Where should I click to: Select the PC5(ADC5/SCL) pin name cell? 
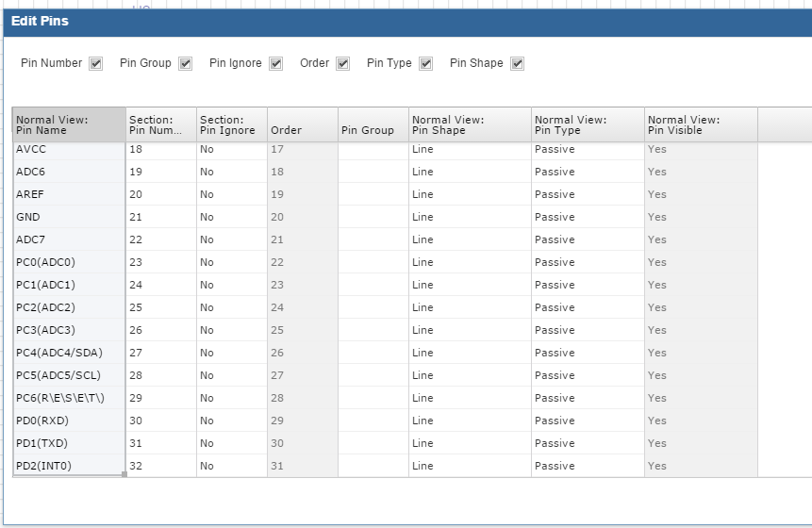pos(69,375)
